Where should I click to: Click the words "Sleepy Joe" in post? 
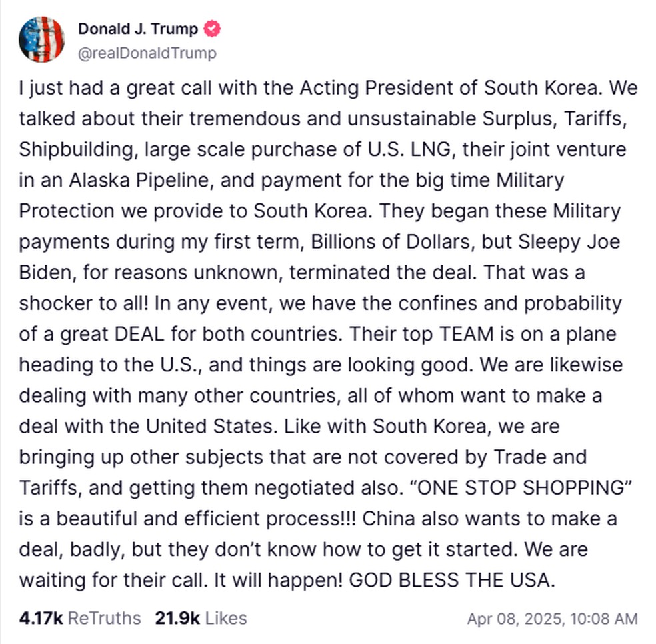[x=569, y=242]
